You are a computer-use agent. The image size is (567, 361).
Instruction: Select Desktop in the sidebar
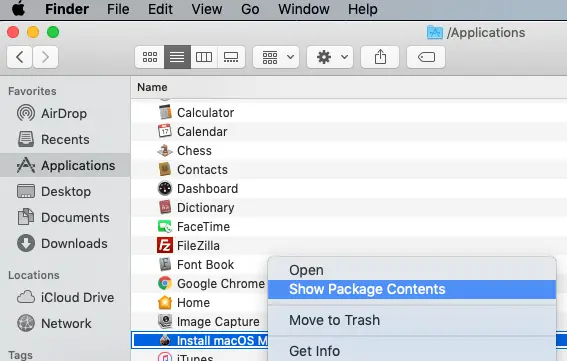pyautogui.click(x=66, y=192)
